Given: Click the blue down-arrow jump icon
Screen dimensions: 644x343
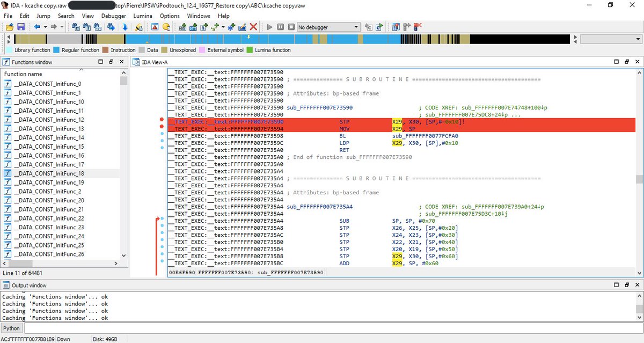Looking at the screenshot, I should pos(125,27).
